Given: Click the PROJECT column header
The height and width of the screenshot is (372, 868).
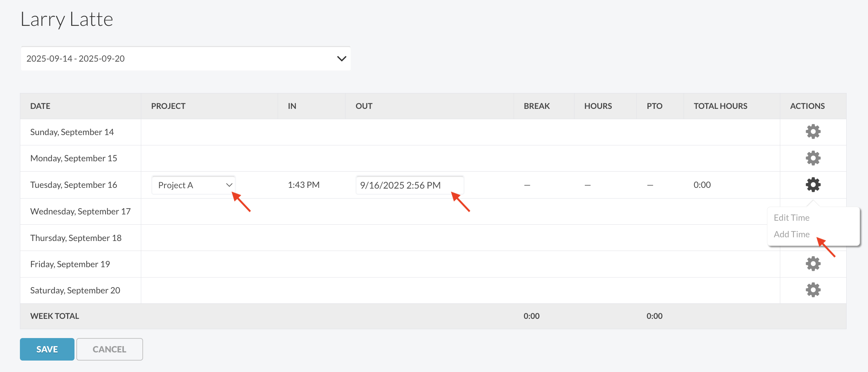Looking at the screenshot, I should (168, 106).
